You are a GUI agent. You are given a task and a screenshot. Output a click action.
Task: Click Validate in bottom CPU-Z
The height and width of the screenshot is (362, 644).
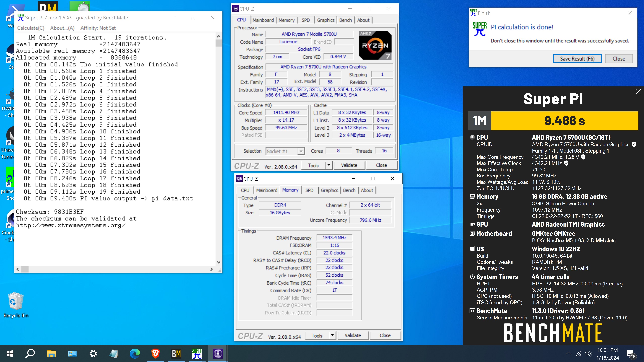(x=353, y=335)
